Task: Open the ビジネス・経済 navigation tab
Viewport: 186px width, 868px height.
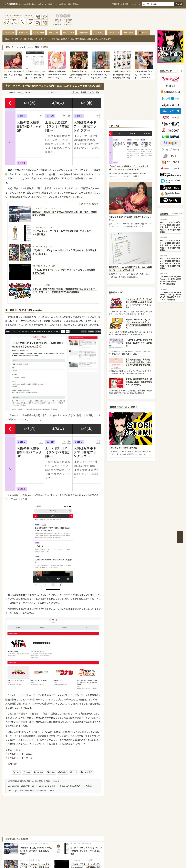Action: pyautogui.click(x=39, y=33)
